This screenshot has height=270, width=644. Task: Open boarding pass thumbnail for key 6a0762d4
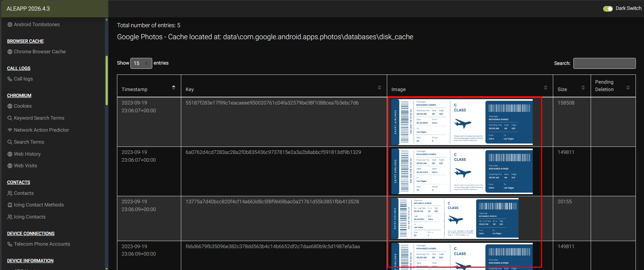462,172
